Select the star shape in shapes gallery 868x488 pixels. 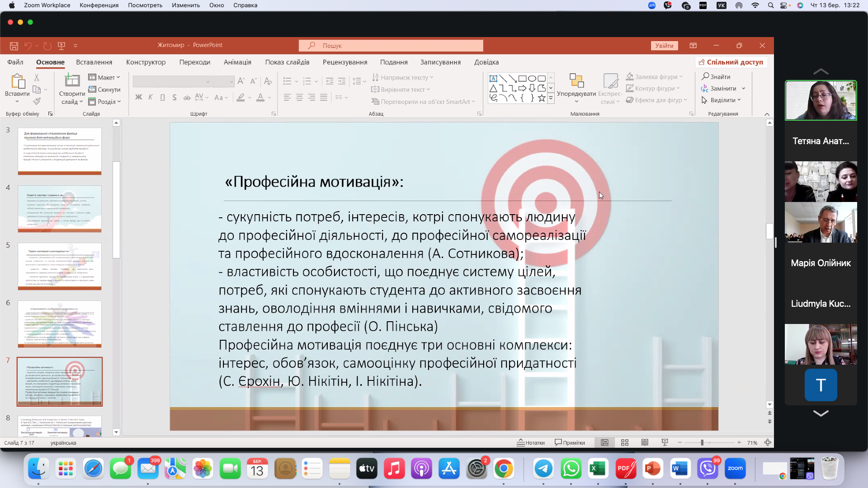[x=542, y=98]
